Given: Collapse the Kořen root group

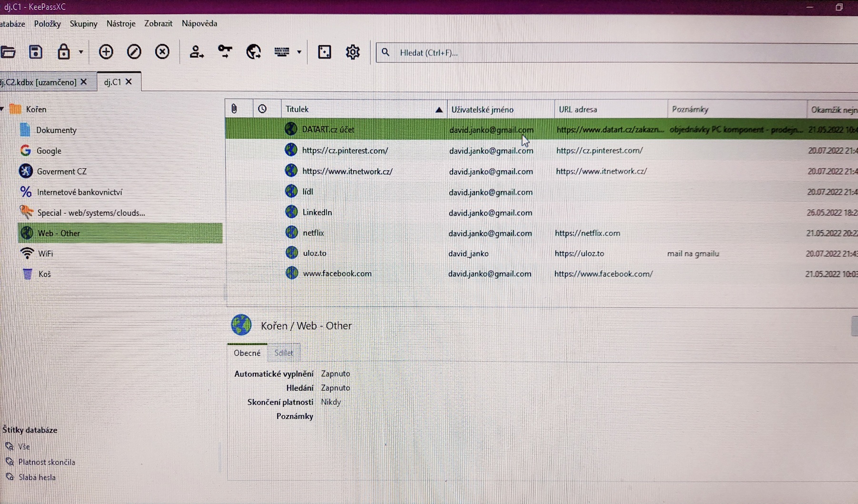Looking at the screenshot, I should [x=2, y=109].
